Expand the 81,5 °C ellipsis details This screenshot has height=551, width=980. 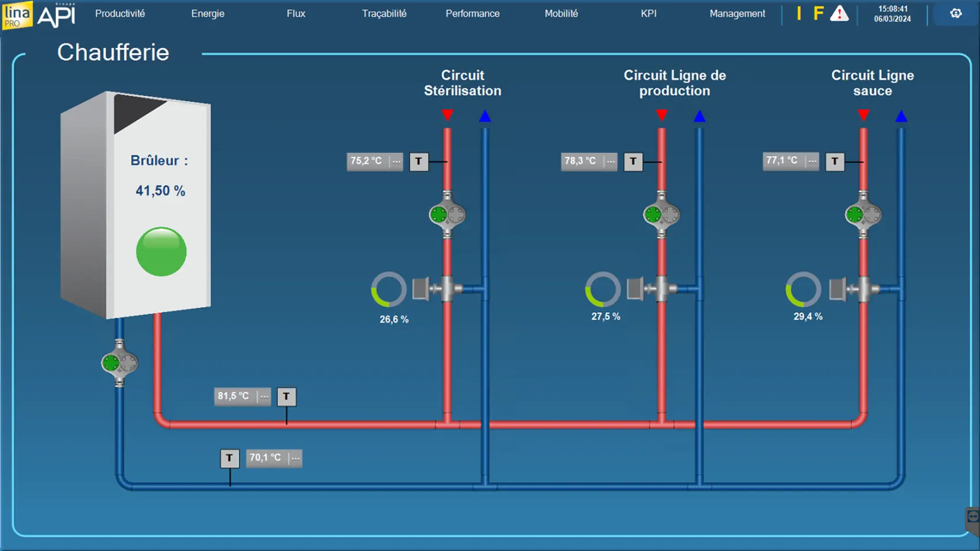264,397
